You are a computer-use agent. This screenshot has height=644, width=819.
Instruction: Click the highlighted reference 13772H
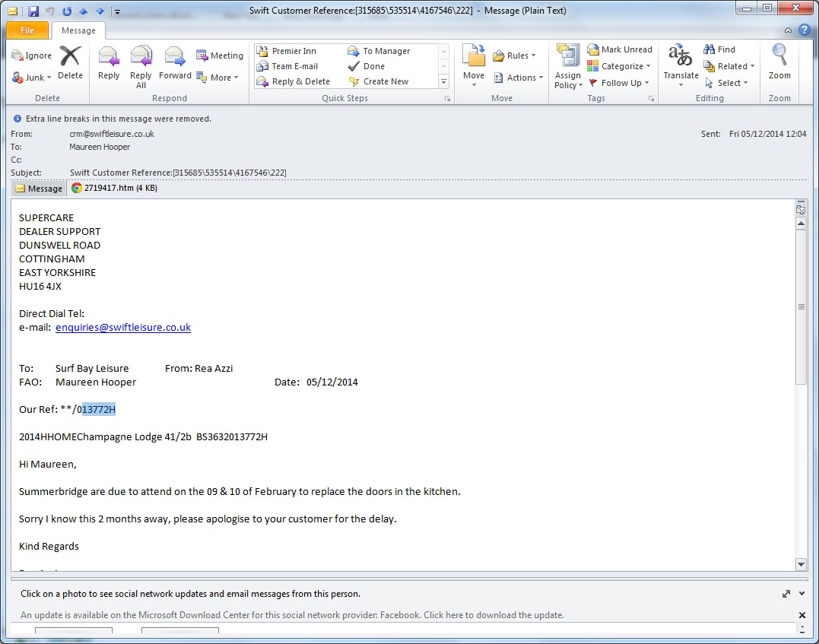(99, 410)
